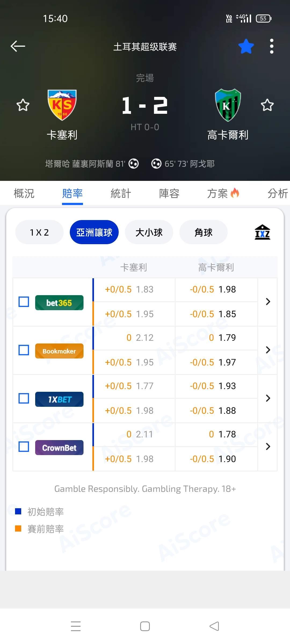Tap the 4G signal strength icon

coord(244,18)
